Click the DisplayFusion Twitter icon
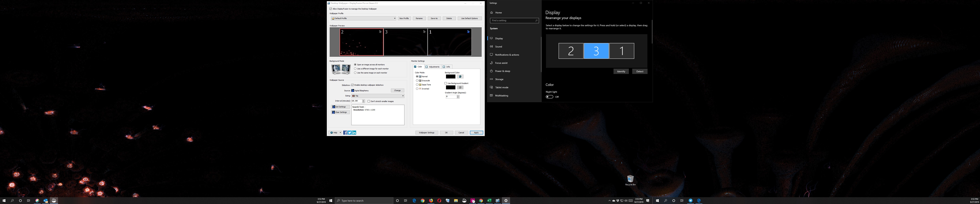Image resolution: width=980 pixels, height=204 pixels. 350,133
